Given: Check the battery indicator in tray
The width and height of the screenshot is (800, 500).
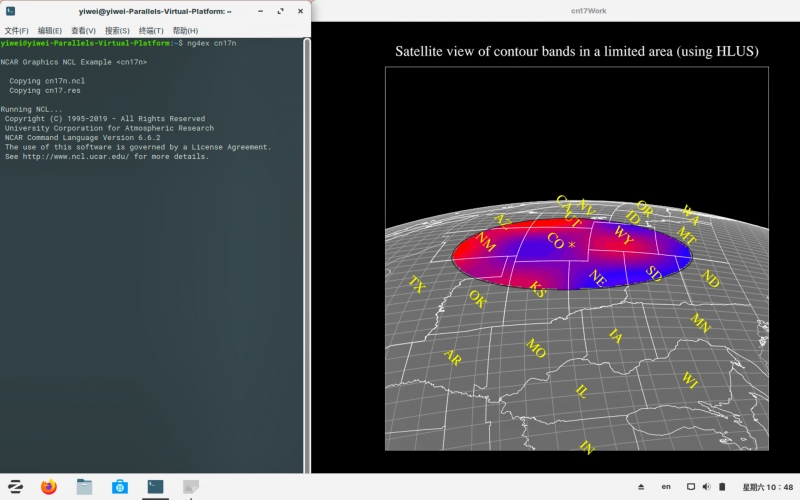Looking at the screenshot, I should [x=722, y=487].
